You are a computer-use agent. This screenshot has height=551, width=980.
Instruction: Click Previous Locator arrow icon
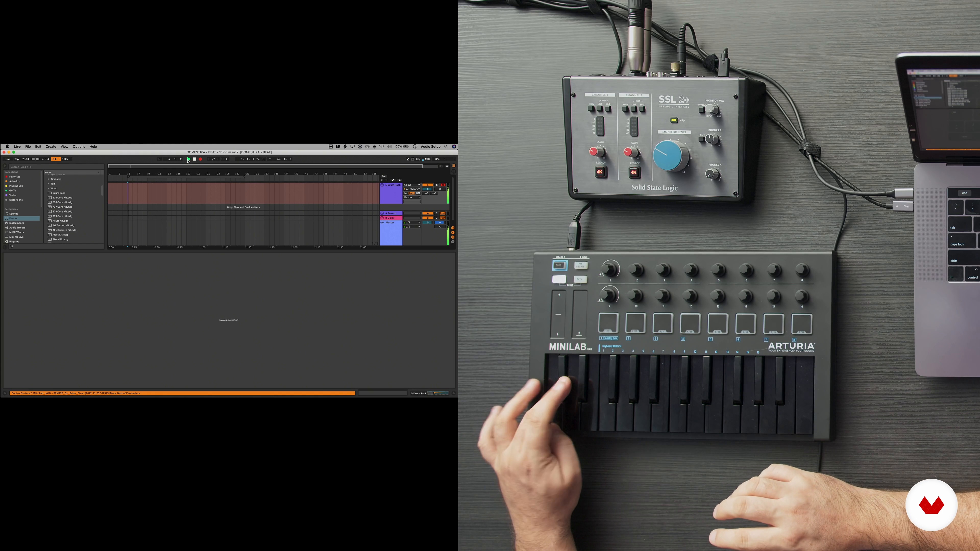382,180
